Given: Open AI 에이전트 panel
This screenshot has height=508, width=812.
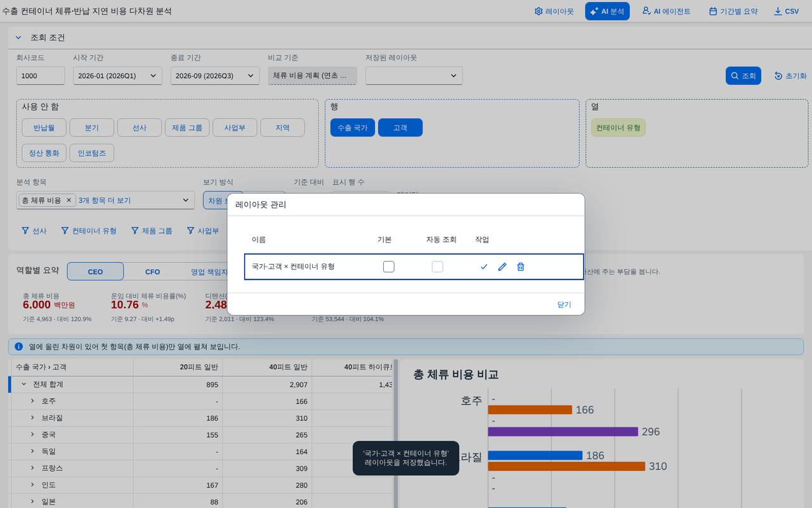Looking at the screenshot, I should [x=666, y=11].
